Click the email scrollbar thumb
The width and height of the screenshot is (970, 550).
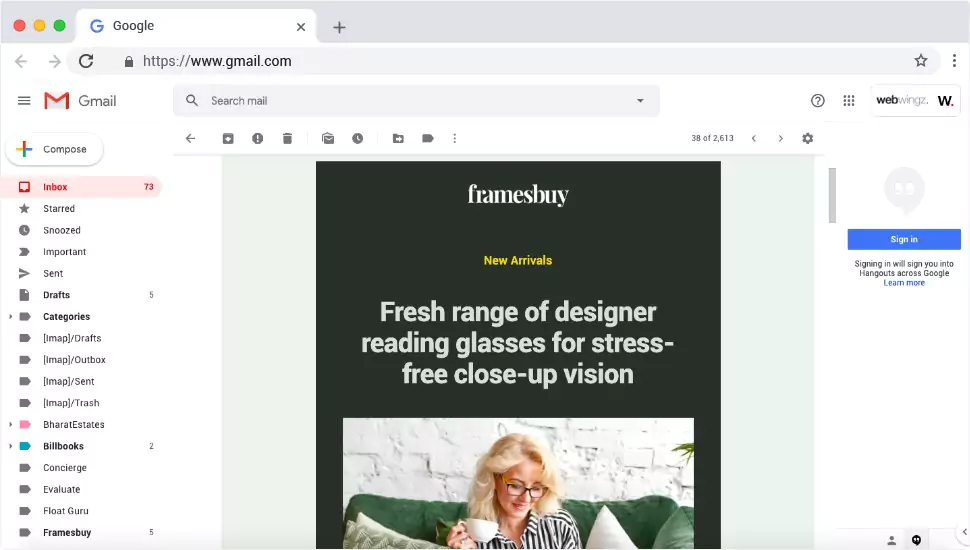[x=832, y=196]
